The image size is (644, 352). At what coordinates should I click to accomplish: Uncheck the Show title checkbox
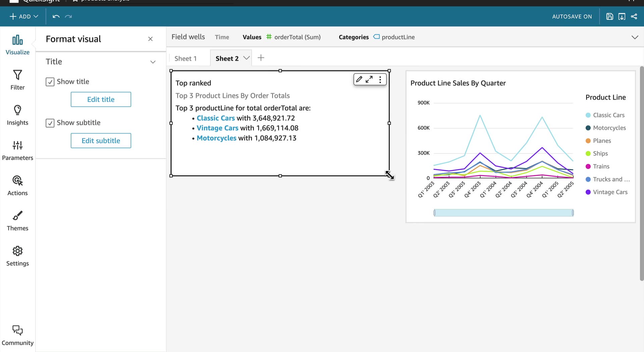50,82
